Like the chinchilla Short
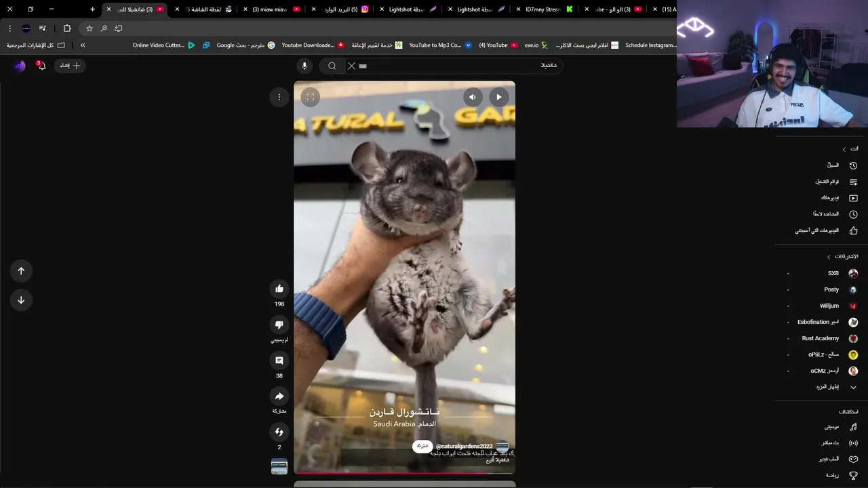This screenshot has height=488, width=868. 279,289
